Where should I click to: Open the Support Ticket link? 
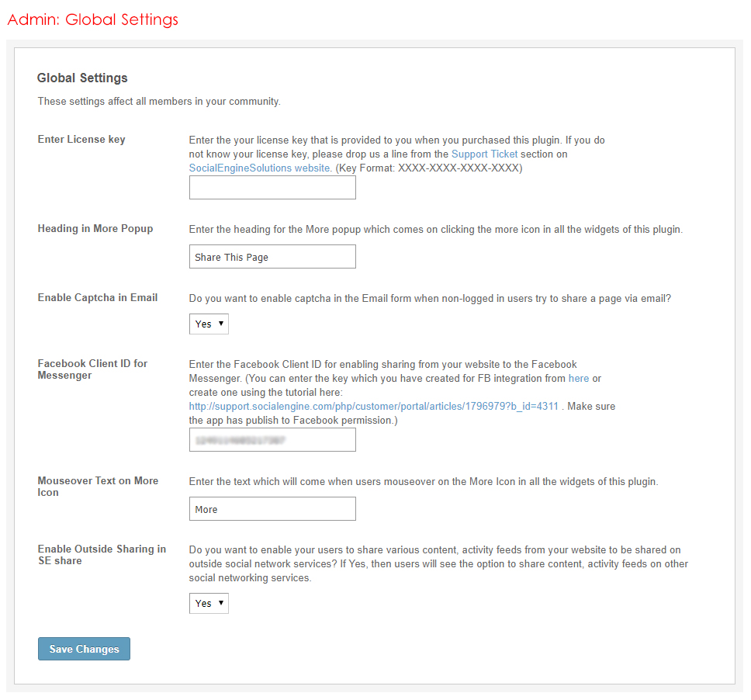484,154
